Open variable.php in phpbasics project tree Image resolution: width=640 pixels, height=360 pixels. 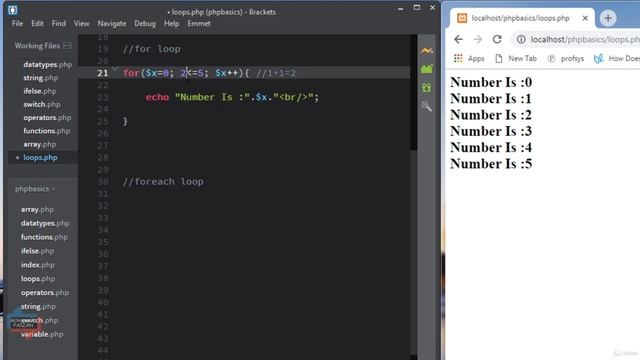click(x=42, y=334)
